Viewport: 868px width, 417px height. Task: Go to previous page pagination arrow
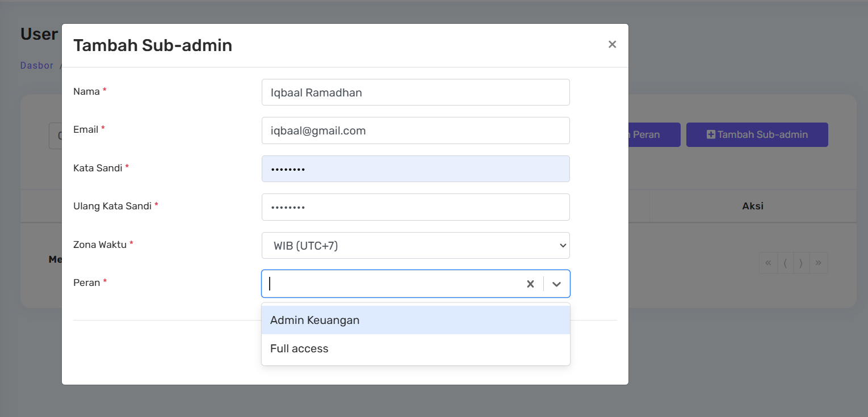click(785, 263)
